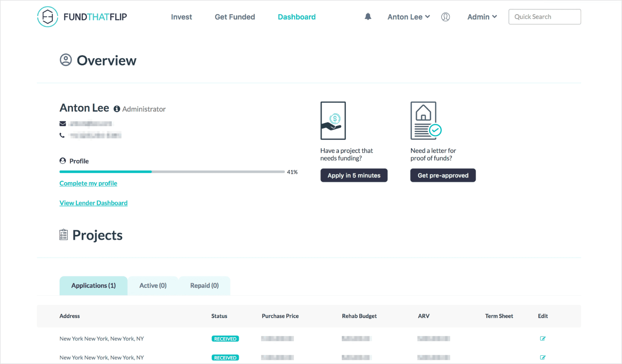Click the Projects clipboard icon
The height and width of the screenshot is (364, 622).
[x=63, y=234]
